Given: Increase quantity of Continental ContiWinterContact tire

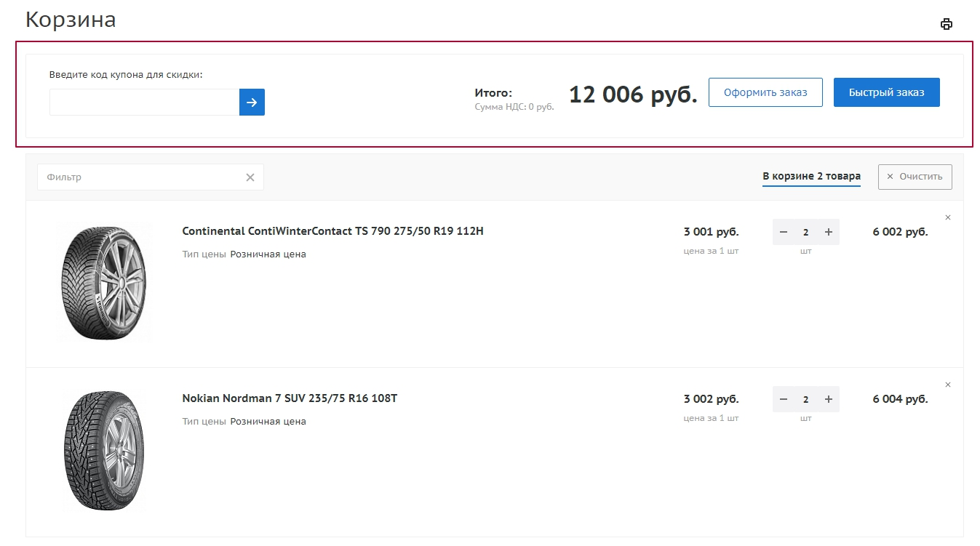Looking at the screenshot, I should [829, 232].
